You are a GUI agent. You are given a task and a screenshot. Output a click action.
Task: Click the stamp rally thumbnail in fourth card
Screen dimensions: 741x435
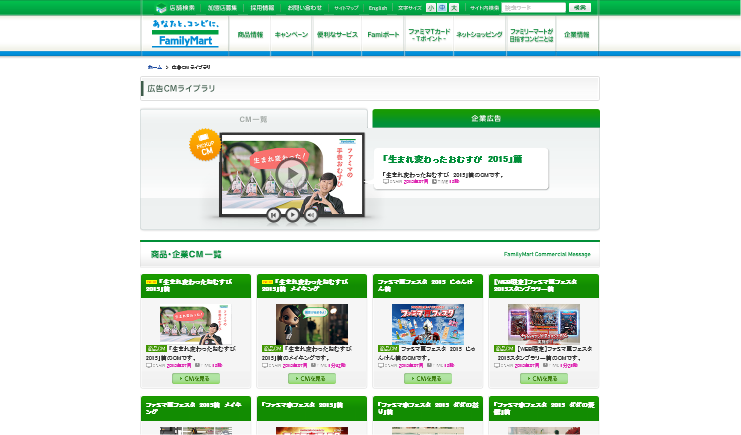544,324
